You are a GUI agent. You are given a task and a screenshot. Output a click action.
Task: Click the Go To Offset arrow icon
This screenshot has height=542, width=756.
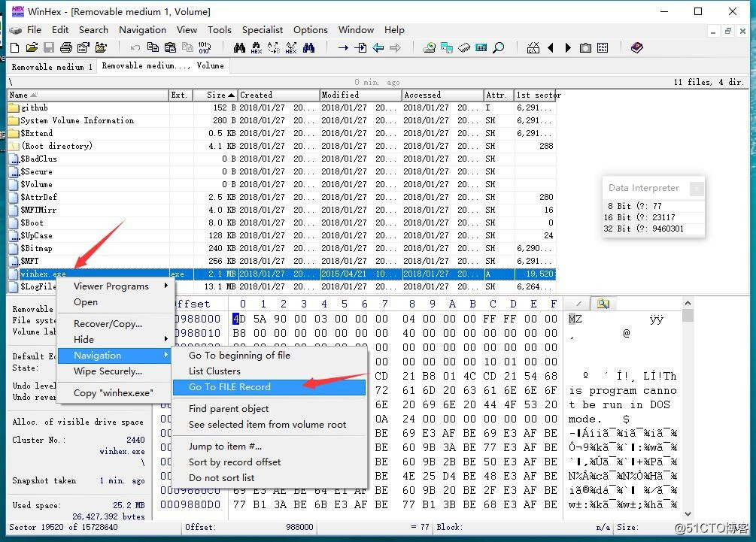(343, 47)
